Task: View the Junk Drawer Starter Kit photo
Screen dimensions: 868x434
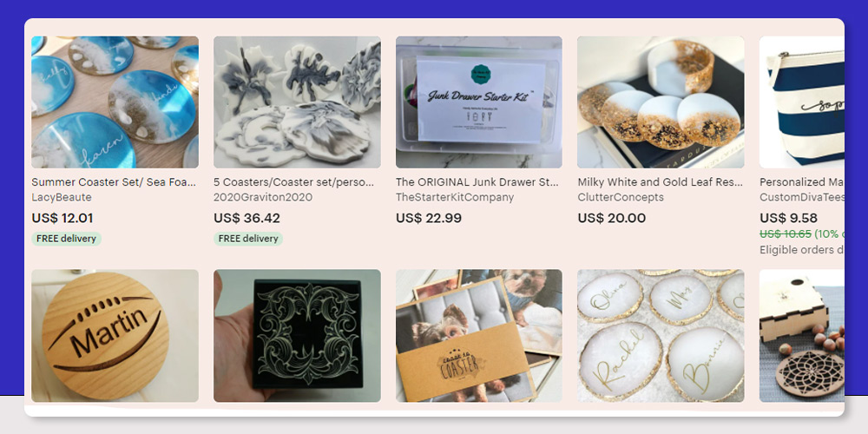Action: pyautogui.click(x=479, y=102)
